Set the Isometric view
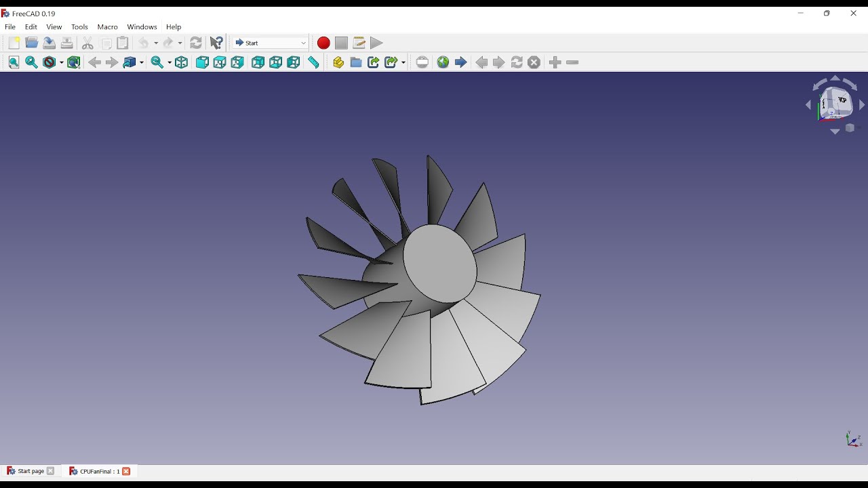Image resolution: width=868 pixels, height=488 pixels. click(x=181, y=62)
